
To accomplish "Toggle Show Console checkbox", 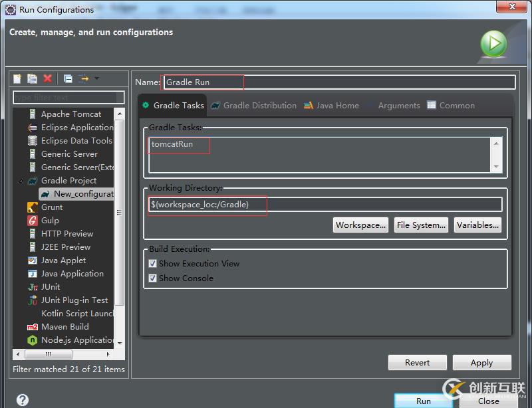I will [153, 278].
